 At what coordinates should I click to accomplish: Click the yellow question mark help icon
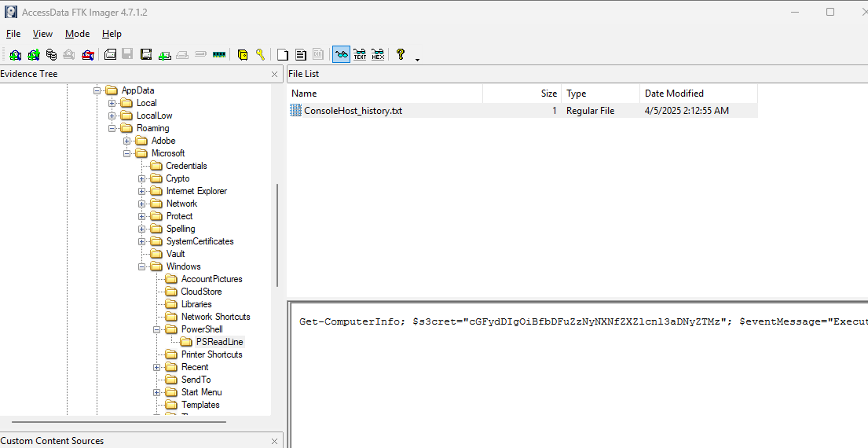[401, 54]
